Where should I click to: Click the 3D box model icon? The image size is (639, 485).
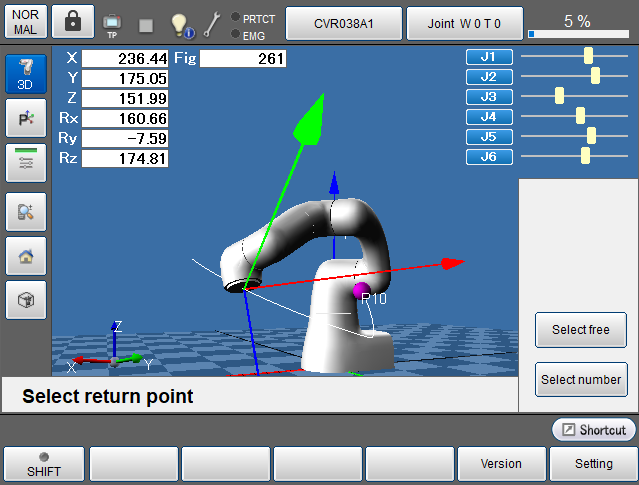[25, 299]
